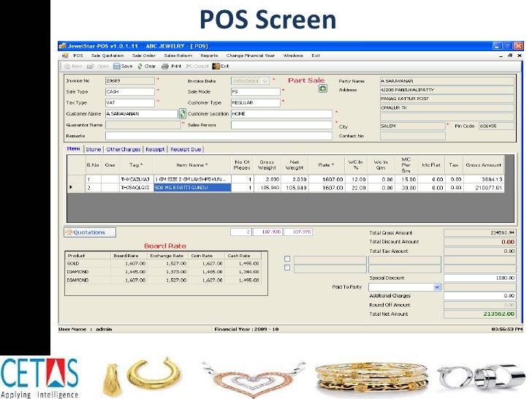Open the Sale Order menu
The width and height of the screenshot is (532, 399).
pos(143,55)
